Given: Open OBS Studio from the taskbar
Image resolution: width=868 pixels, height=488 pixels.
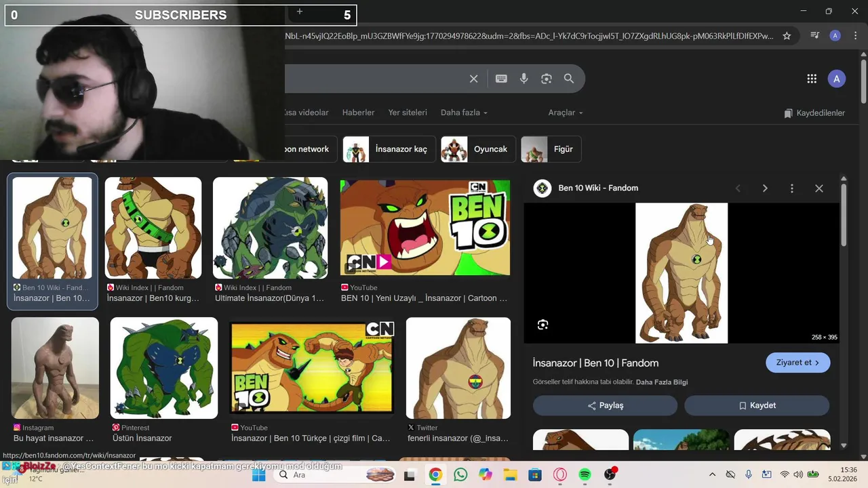Looking at the screenshot, I should coord(610,475).
